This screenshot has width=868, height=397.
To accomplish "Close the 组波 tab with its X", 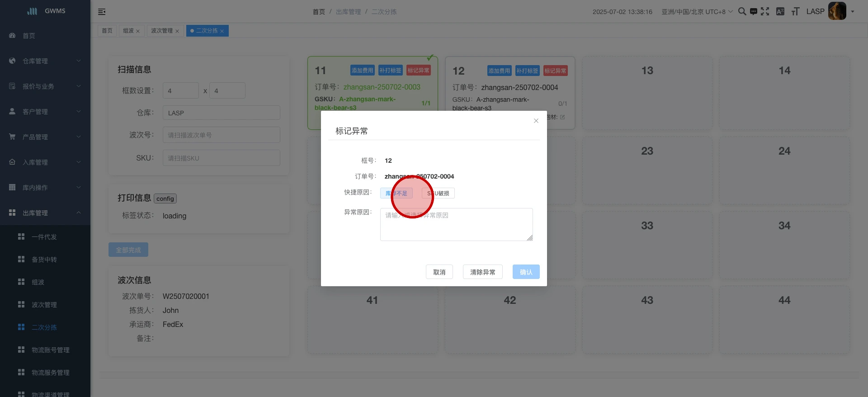I will click(138, 31).
